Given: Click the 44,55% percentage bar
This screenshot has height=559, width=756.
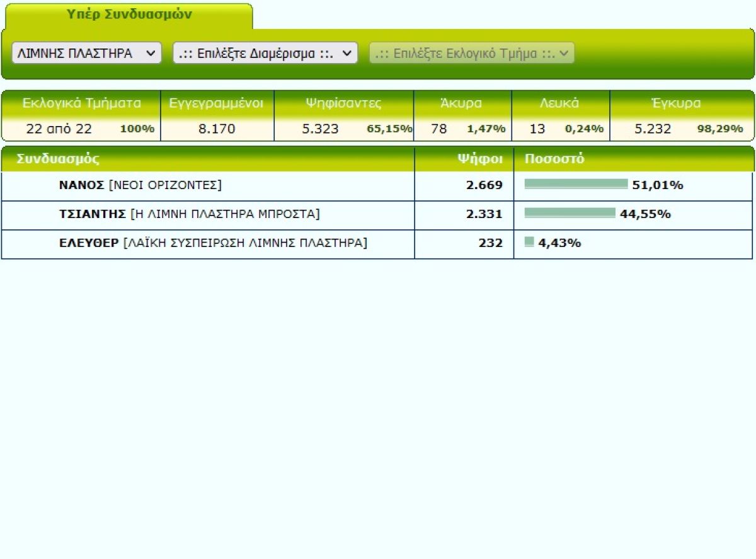Looking at the screenshot, I should point(570,213).
